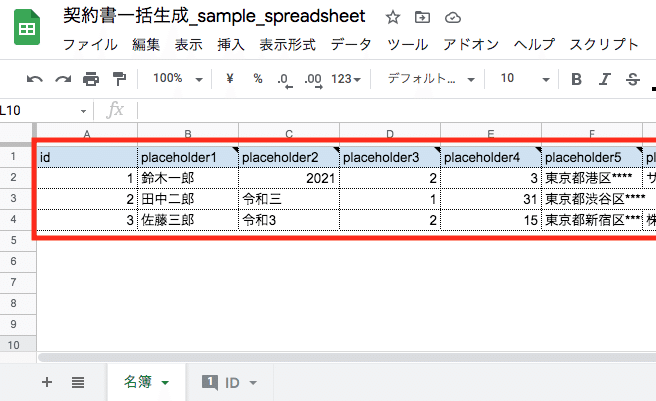Select the 田中二郎 cell
The width and height of the screenshot is (656, 401).
(188, 199)
